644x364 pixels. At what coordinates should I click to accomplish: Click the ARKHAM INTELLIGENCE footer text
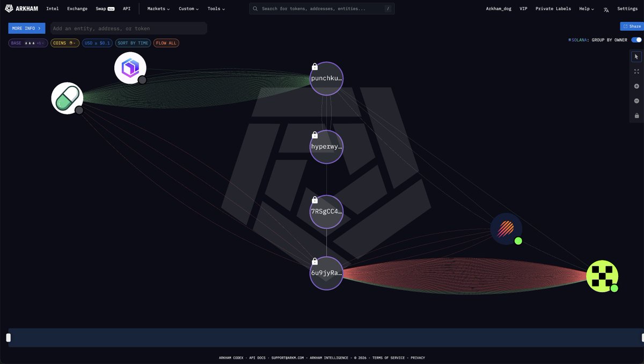click(x=330, y=358)
